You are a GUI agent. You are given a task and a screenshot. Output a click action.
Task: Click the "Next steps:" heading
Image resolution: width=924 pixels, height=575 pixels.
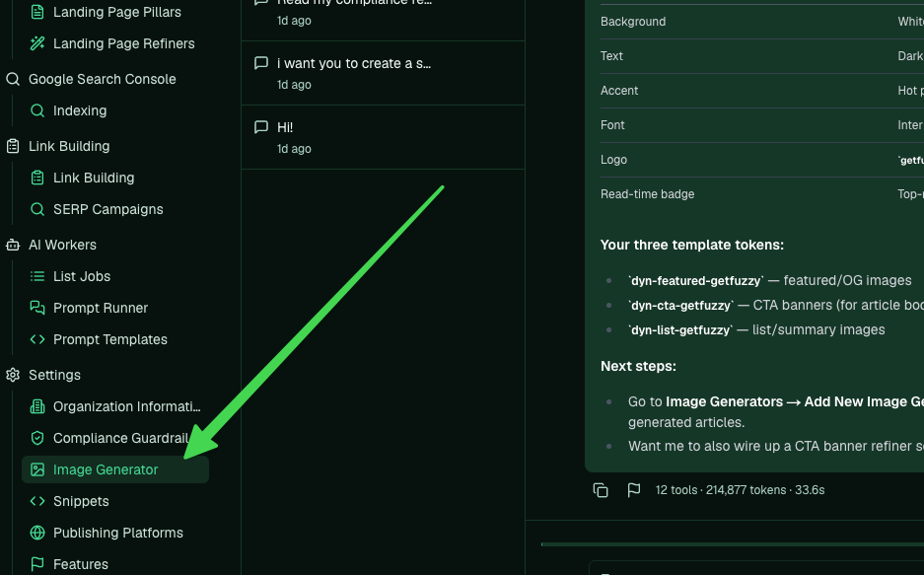tap(638, 367)
